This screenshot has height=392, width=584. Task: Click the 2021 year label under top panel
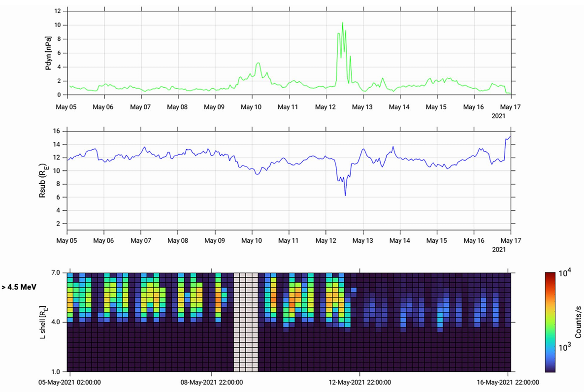(499, 115)
